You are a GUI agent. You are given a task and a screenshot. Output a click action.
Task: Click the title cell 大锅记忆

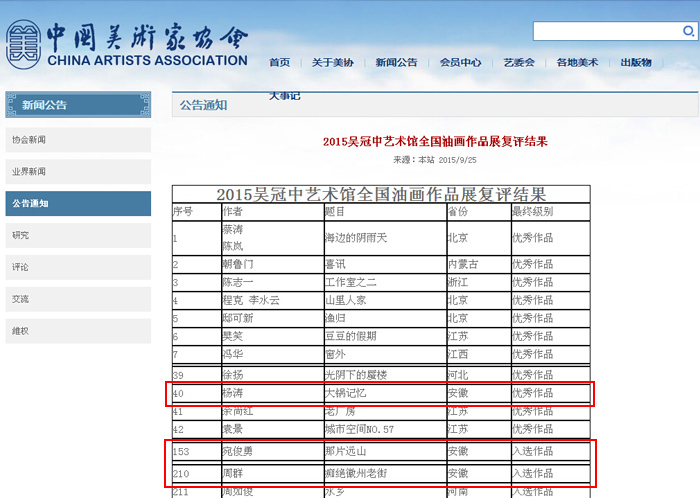pos(385,393)
